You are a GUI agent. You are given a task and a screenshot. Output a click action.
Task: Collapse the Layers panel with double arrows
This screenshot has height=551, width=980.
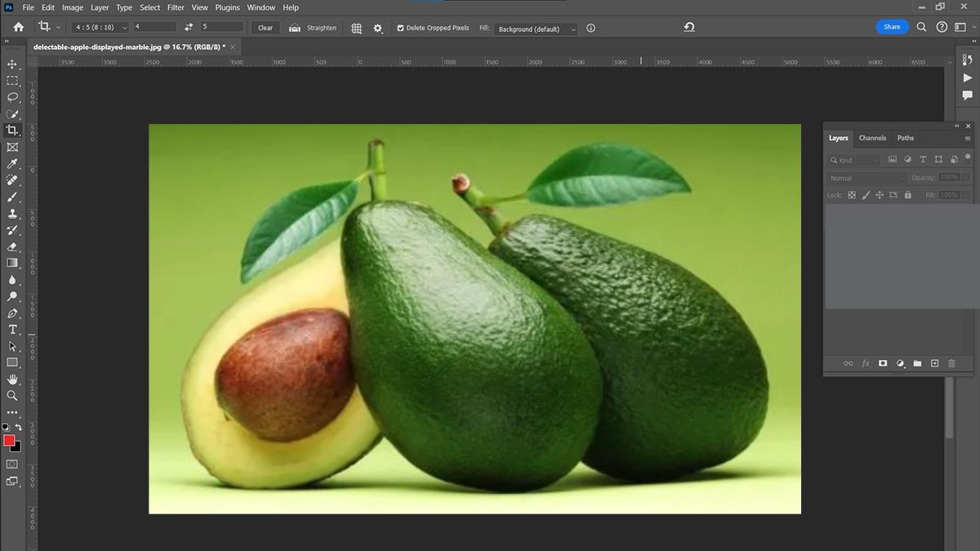tap(957, 126)
